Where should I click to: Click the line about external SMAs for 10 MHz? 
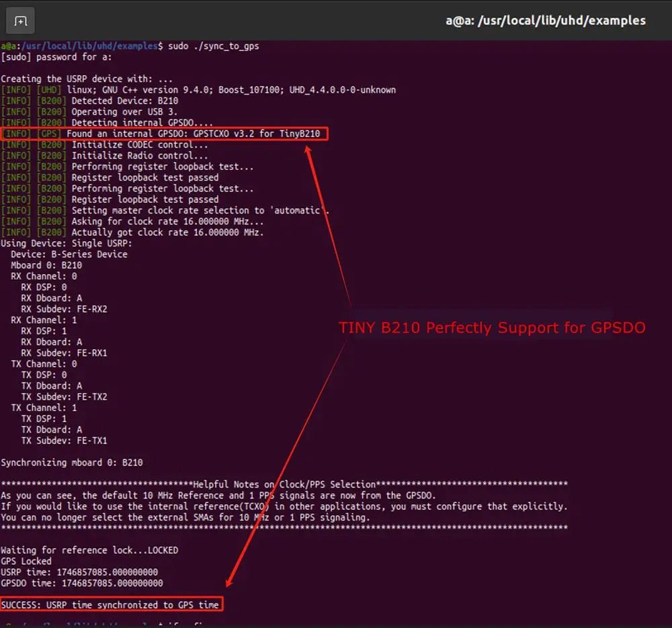coord(185,517)
